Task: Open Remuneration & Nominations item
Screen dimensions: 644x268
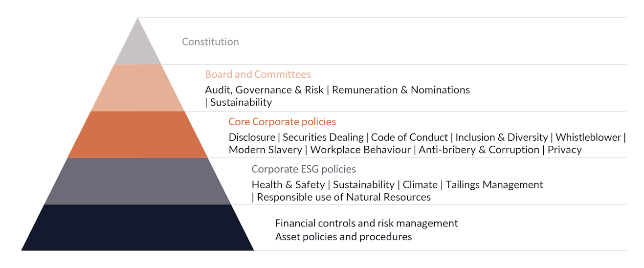Action: pyautogui.click(x=401, y=90)
